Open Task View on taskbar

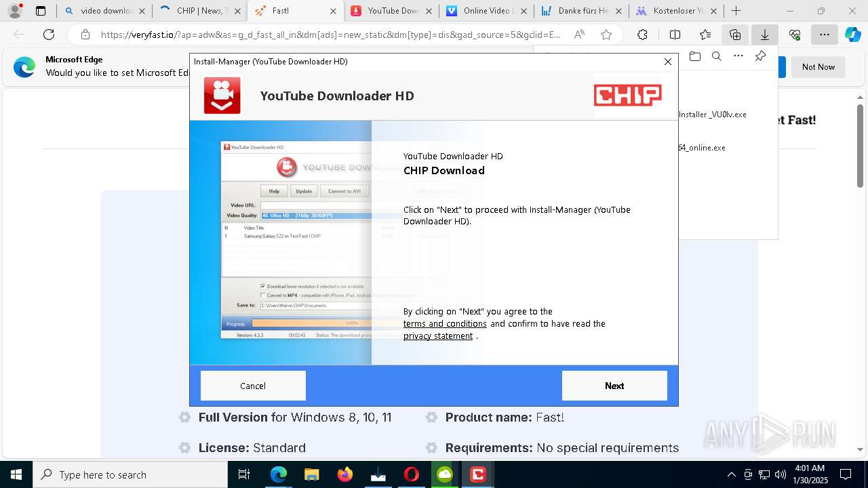(245, 474)
